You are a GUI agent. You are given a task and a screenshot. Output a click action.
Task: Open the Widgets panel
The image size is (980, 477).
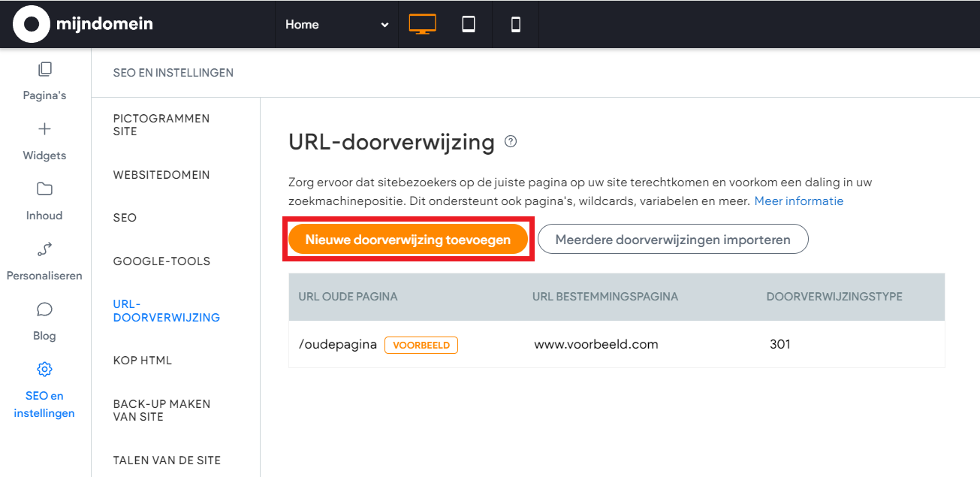[44, 140]
